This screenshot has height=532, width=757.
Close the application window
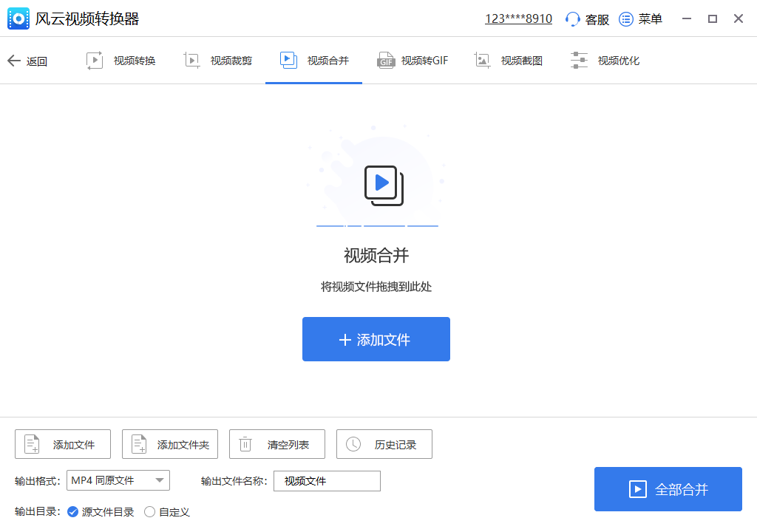(x=739, y=18)
